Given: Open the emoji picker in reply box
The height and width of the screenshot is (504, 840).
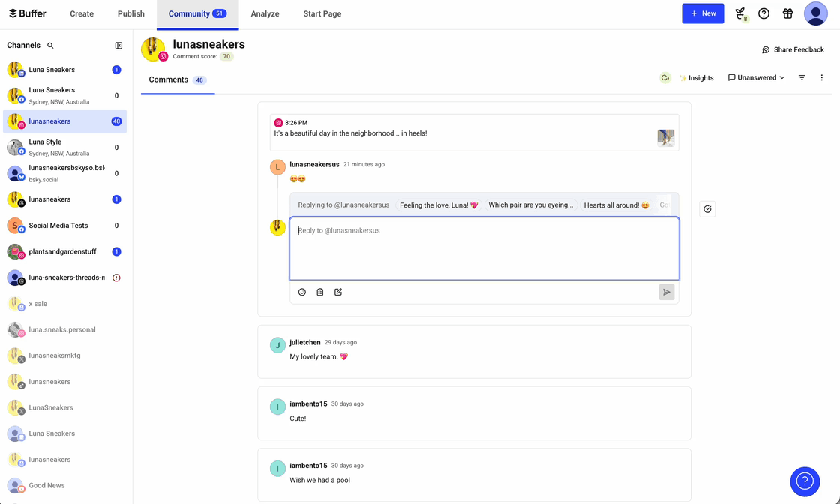Looking at the screenshot, I should tap(302, 292).
